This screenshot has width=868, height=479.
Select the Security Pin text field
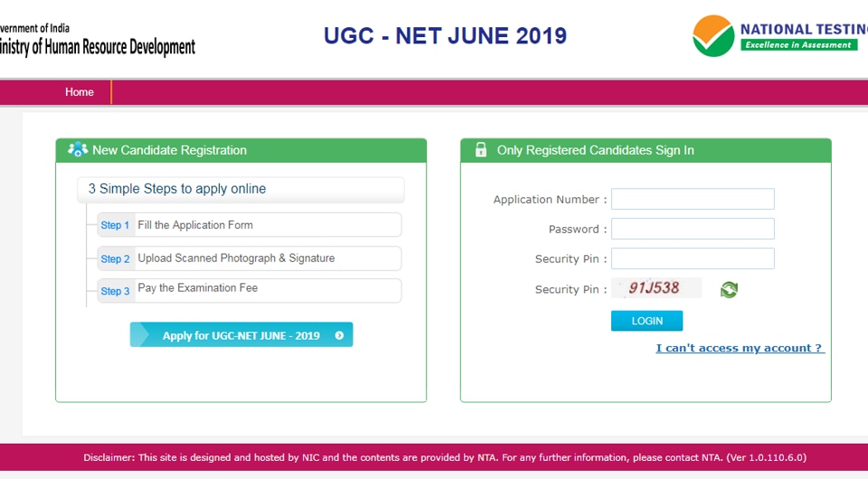click(693, 258)
